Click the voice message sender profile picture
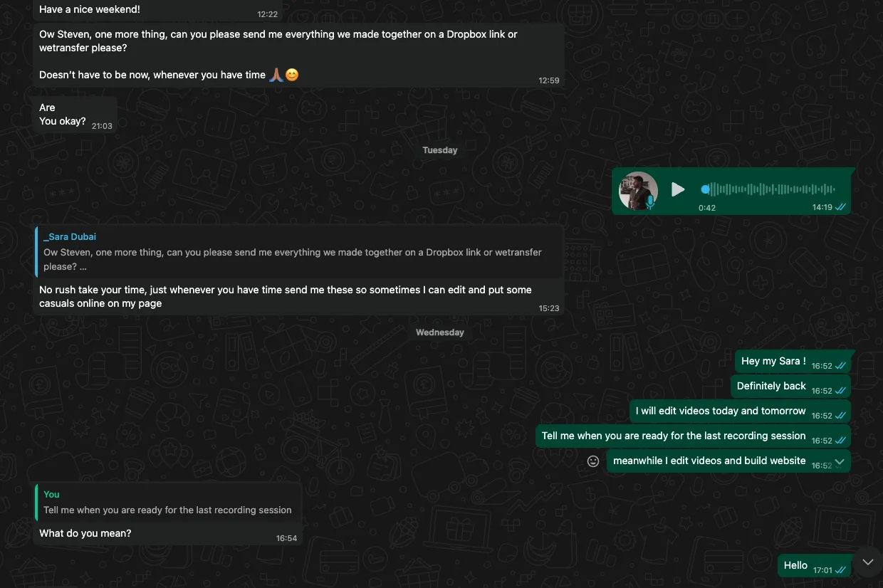 pyautogui.click(x=638, y=191)
